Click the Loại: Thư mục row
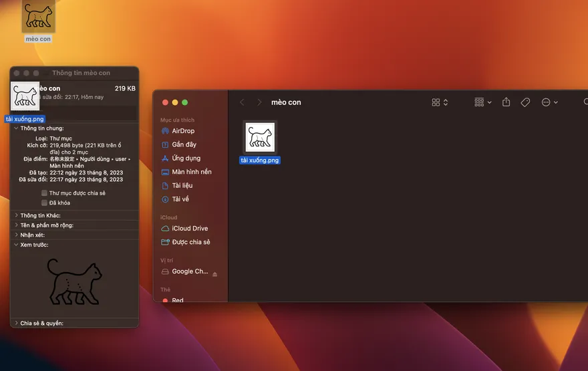Image resolution: width=588 pixels, height=371 pixels. 53,138
